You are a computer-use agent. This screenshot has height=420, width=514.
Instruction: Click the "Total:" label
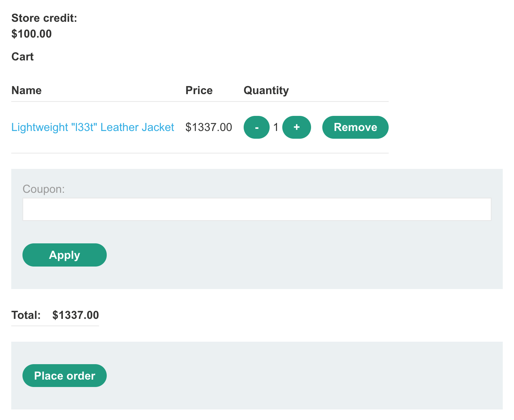click(x=26, y=315)
